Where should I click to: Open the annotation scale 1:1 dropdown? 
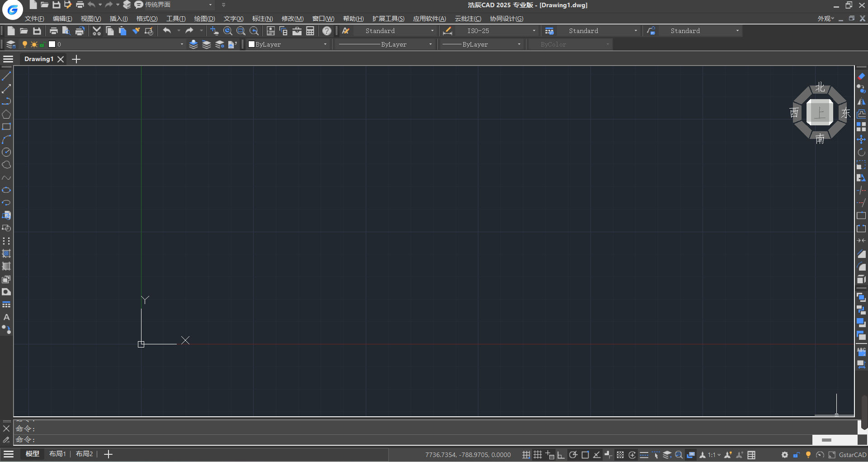click(x=714, y=455)
